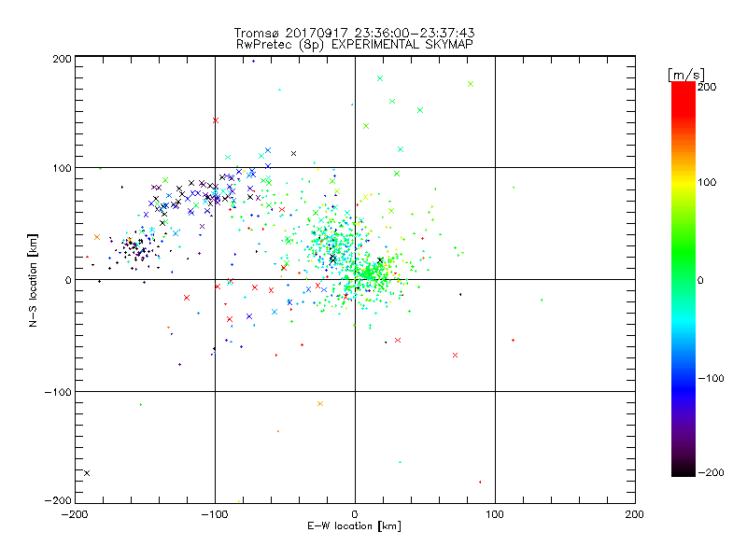Click the x-axis tick label '200'

[635, 514]
